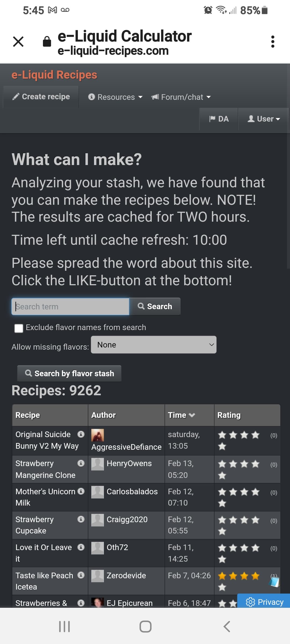This screenshot has width=290, height=644.
Task: Click the Search button
Action: (155, 306)
